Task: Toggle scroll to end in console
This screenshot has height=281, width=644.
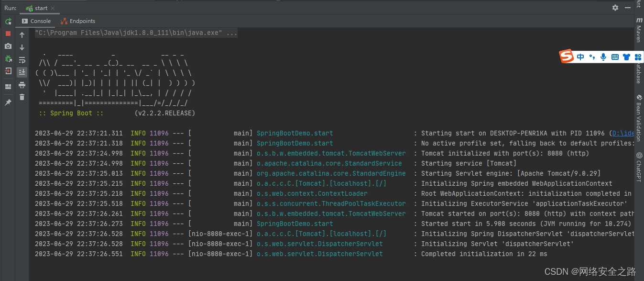Action: [x=22, y=72]
